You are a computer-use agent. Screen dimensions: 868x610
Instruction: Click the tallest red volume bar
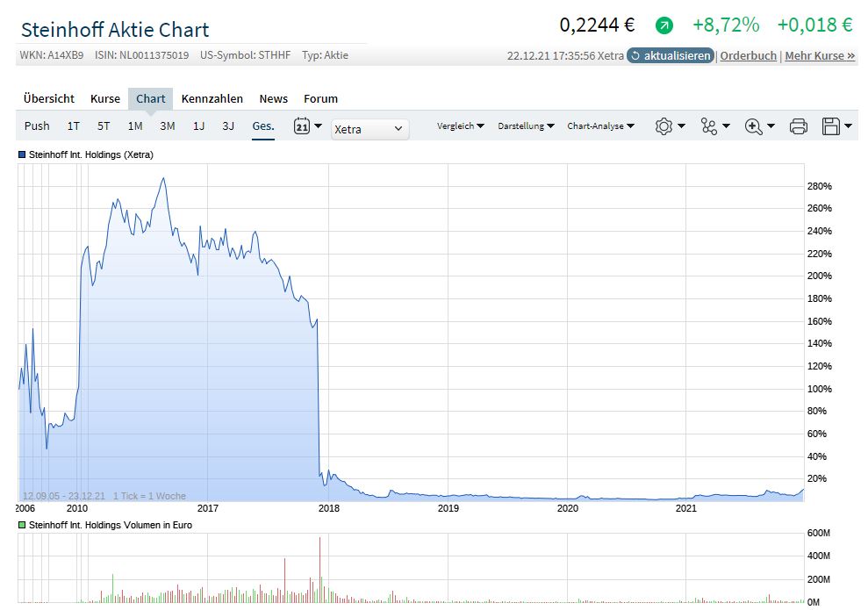(x=319, y=570)
